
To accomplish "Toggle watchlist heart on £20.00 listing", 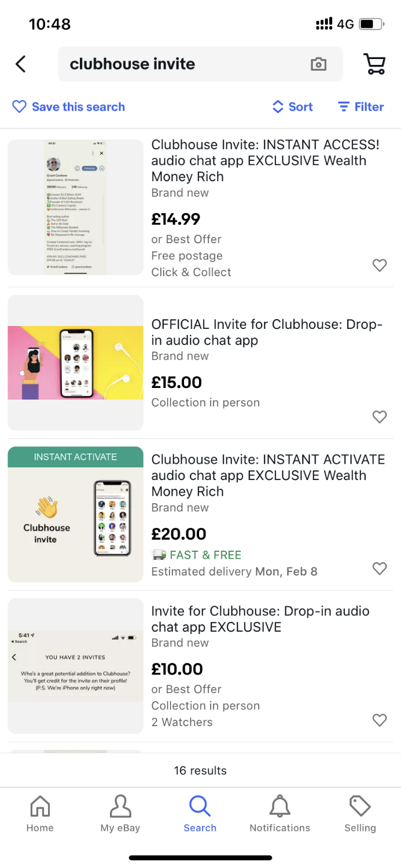I will point(379,569).
